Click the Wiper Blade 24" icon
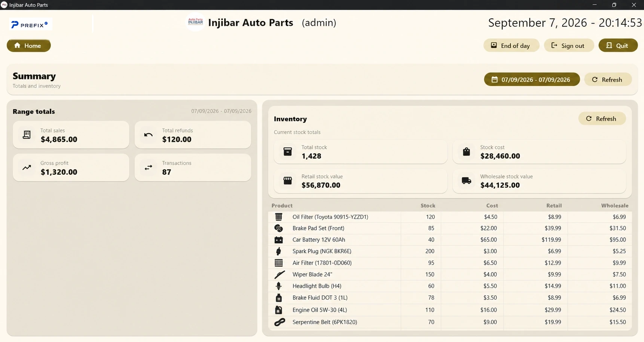The width and height of the screenshot is (644, 342). click(280, 275)
